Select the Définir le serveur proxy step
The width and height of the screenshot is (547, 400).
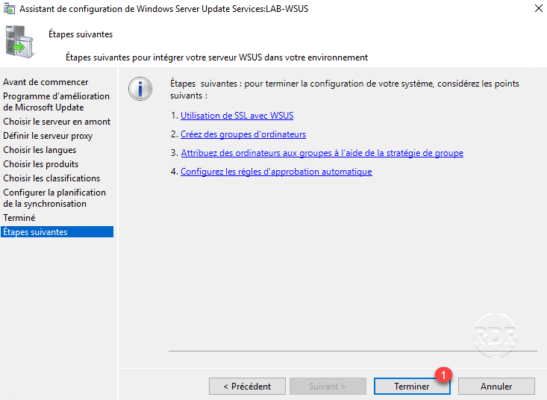[48, 136]
